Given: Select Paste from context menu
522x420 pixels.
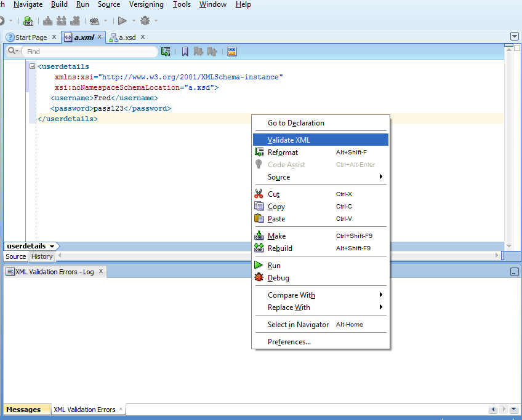Looking at the screenshot, I should coord(321,219).
